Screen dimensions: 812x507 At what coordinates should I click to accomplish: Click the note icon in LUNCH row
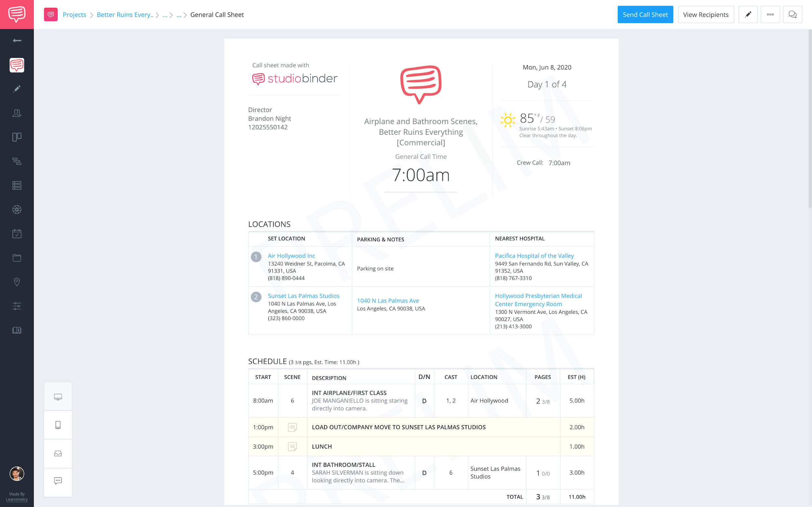pos(292,447)
